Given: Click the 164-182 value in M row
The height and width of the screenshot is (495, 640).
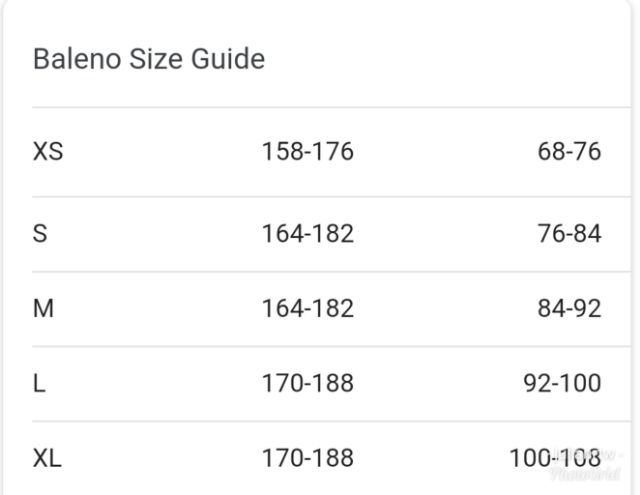Looking at the screenshot, I should (x=307, y=309).
